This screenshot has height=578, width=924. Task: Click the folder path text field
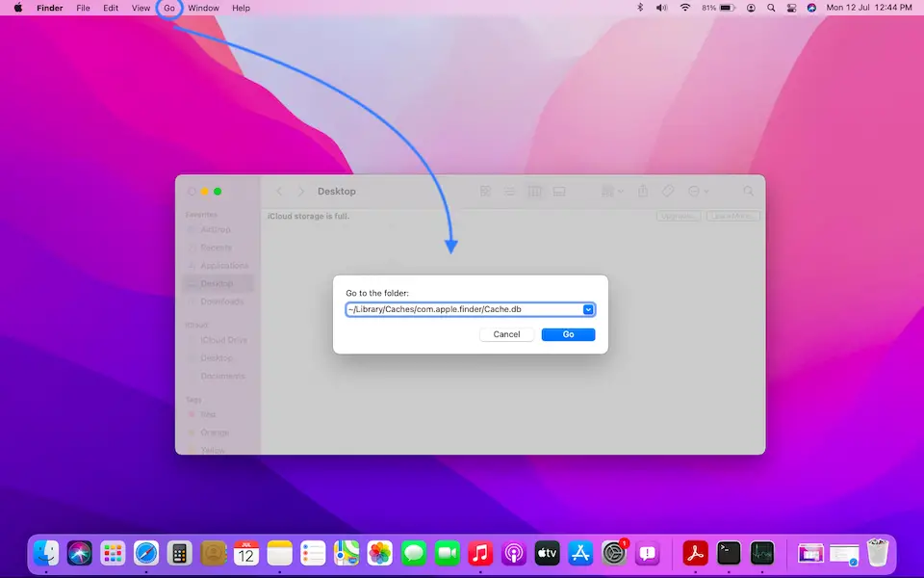pyautogui.click(x=462, y=309)
